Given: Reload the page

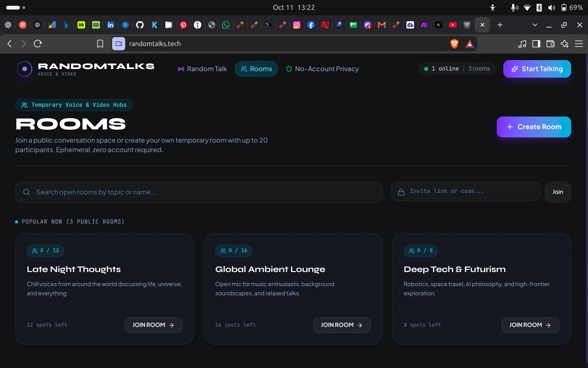Looking at the screenshot, I should (38, 44).
